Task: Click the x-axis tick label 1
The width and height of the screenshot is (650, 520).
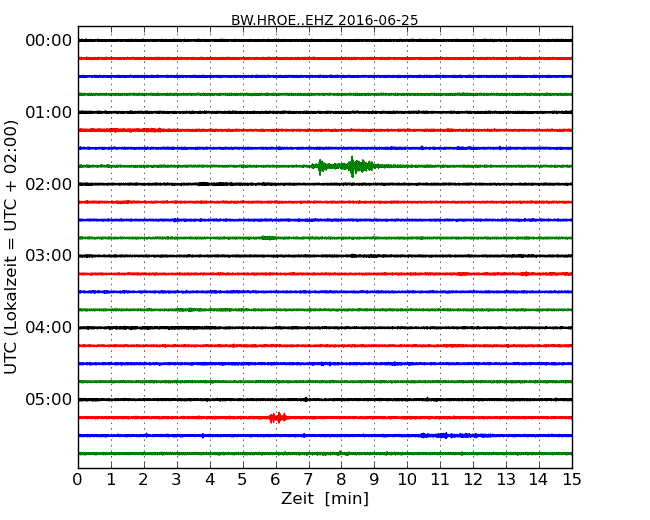Action: tap(111, 480)
